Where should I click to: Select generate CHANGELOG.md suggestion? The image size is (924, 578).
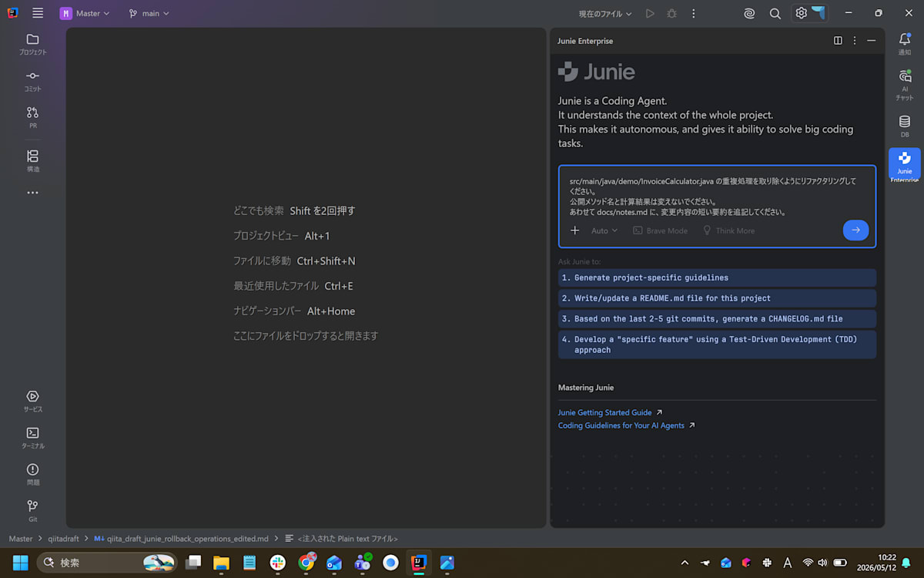pyautogui.click(x=717, y=318)
